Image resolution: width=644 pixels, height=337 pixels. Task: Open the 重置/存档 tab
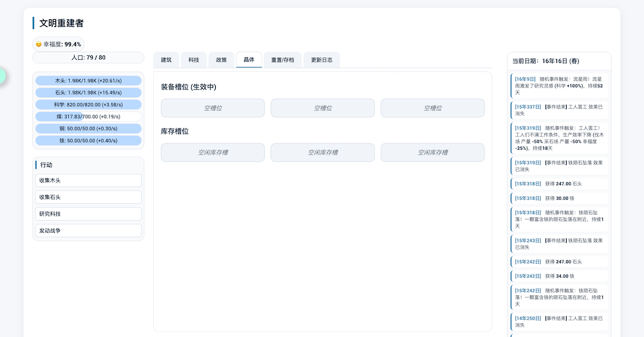(282, 60)
